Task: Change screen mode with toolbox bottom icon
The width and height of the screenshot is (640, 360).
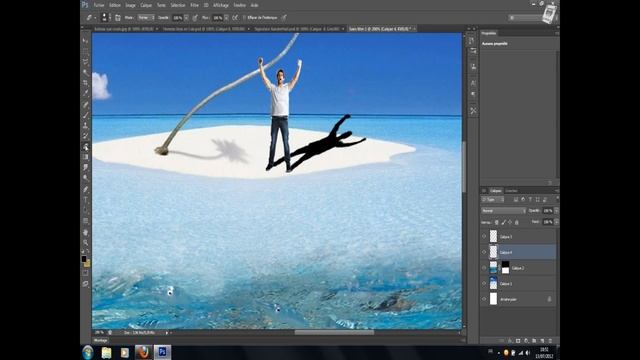Action: [85, 284]
